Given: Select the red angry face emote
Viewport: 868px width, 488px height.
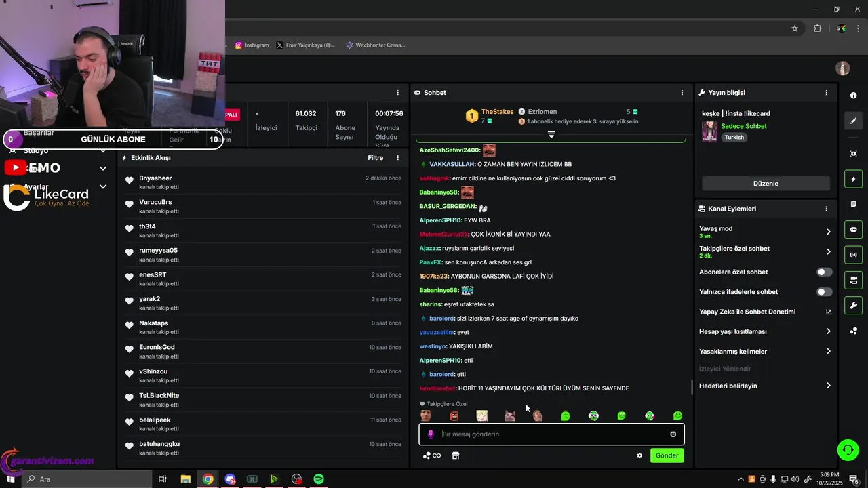Looking at the screenshot, I should pyautogui.click(x=454, y=415).
